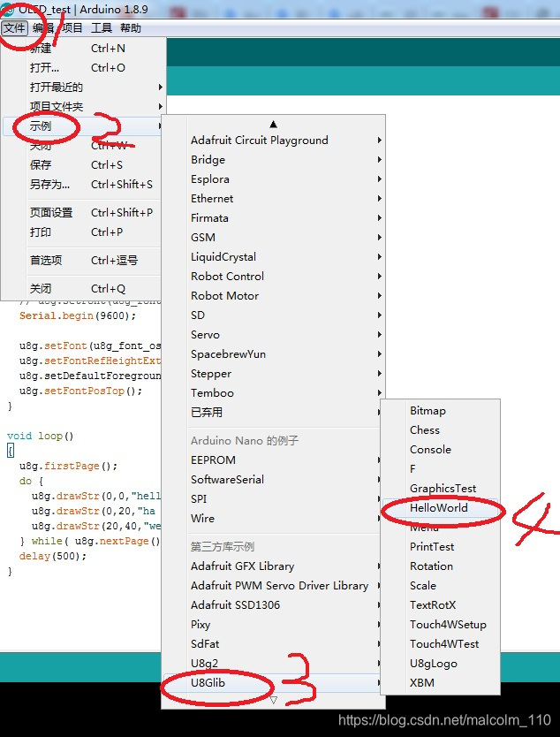Select the Rotation example
Image resolution: width=560 pixels, height=737 pixels.
(440, 566)
